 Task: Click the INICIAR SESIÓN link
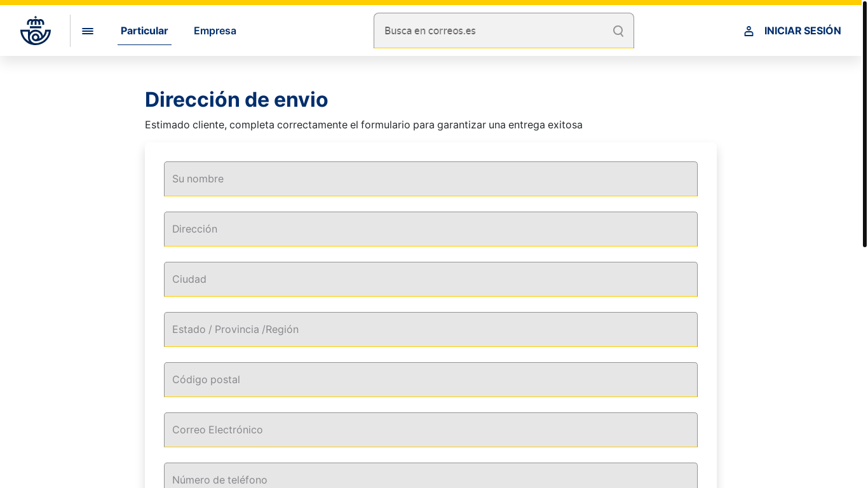803,30
